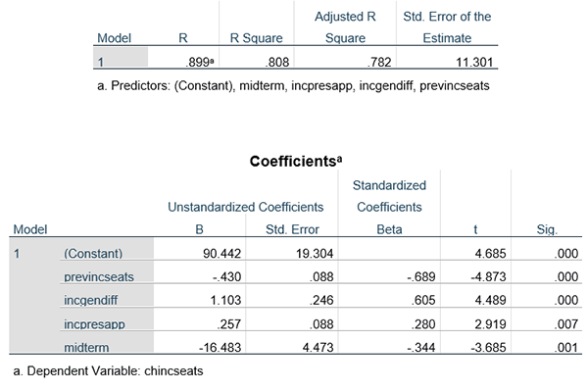This screenshot has height=391, width=588.
Task: Select midterm Std. Error 4.473
Action: [x=318, y=348]
